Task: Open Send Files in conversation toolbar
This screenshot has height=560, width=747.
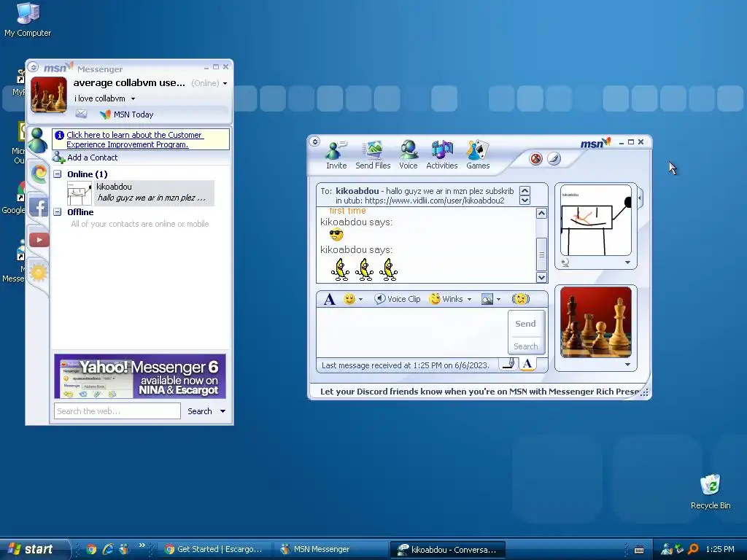Action: point(373,155)
